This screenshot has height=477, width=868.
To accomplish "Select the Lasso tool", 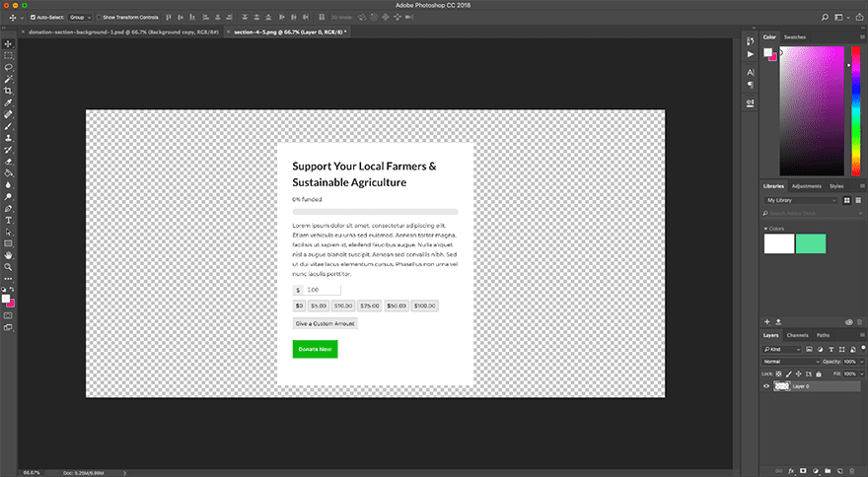I will 8,67.
